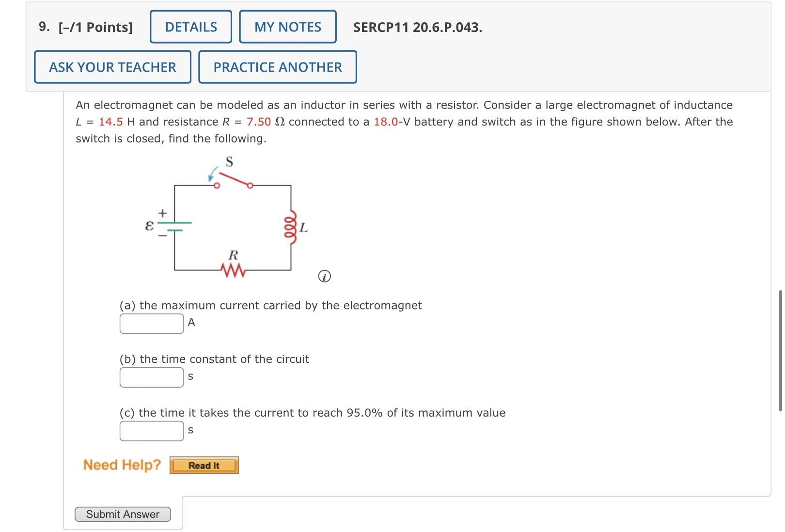Click Submit Answer
Viewport: 785px width, 532px height.
[x=122, y=514]
